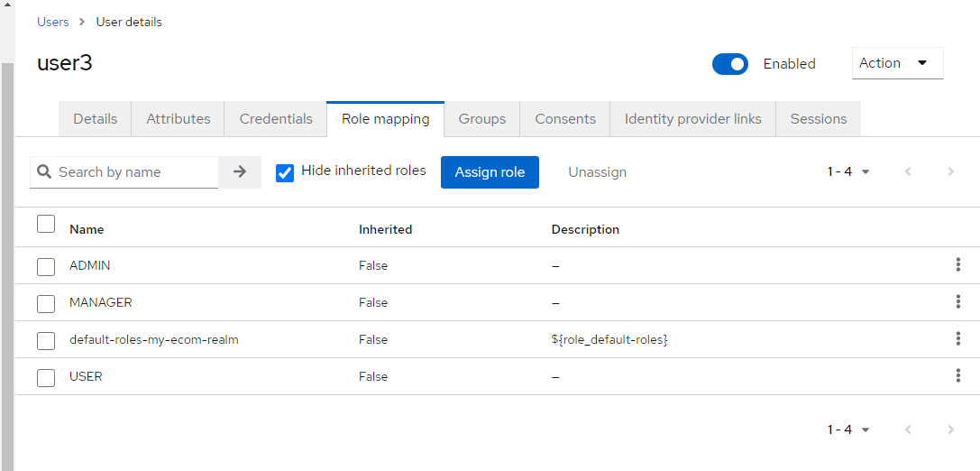The width and height of the screenshot is (980, 471).
Task: Go to next page in bottom pagination
Action: (950, 429)
